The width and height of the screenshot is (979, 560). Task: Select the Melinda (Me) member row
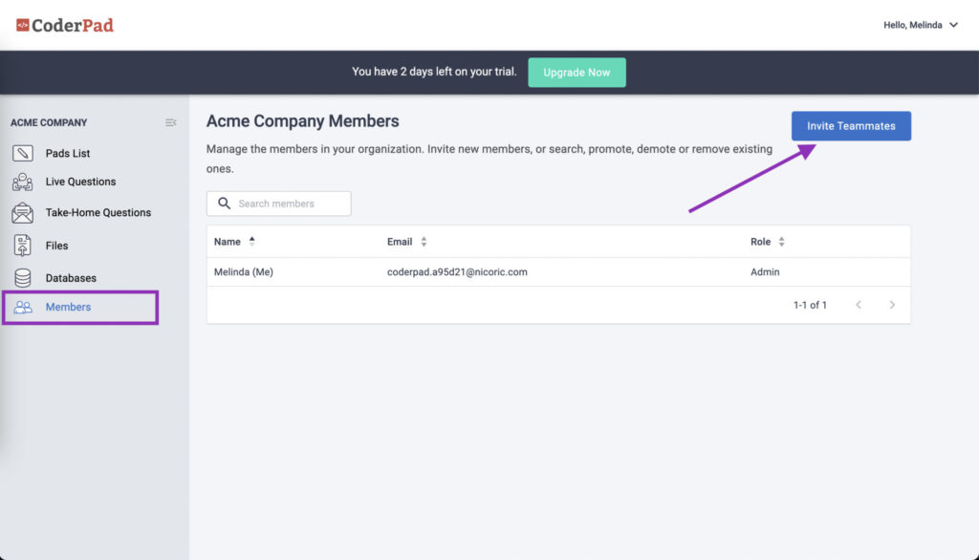558,272
